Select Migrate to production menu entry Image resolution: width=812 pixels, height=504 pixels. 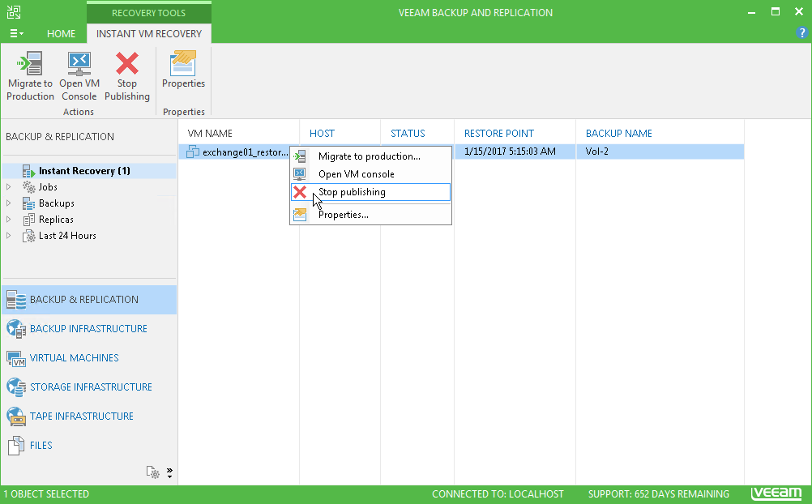tap(370, 156)
